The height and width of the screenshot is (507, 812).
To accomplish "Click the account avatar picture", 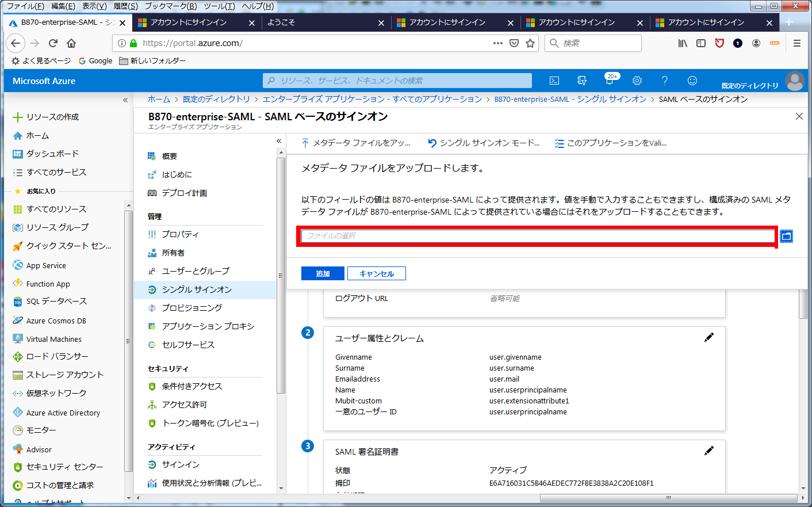I will (795, 81).
